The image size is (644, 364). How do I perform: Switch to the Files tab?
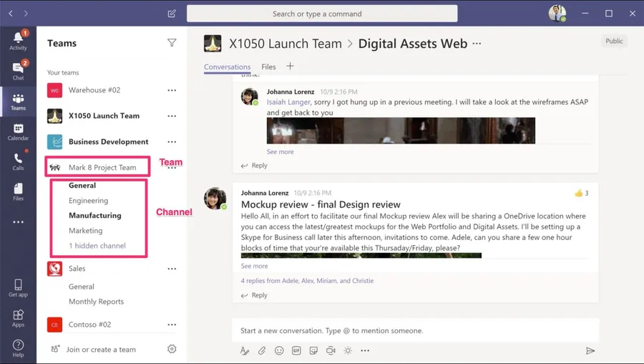(x=268, y=67)
